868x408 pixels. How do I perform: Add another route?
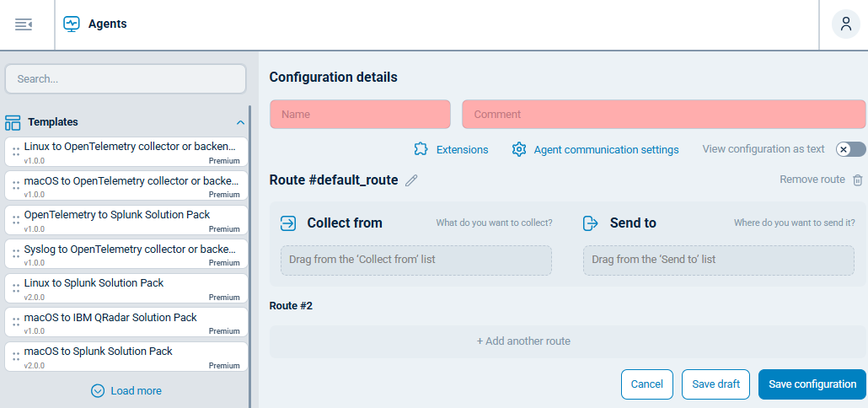click(523, 341)
